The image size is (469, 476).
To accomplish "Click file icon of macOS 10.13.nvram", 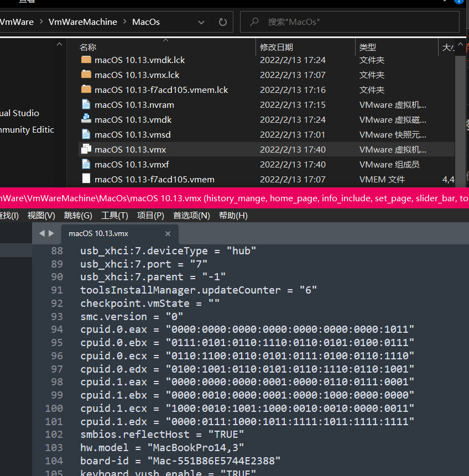I will point(86,104).
